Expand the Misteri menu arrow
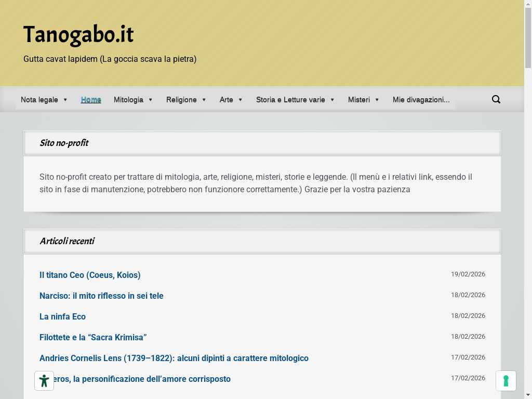Screen dimensions: 532x399 pyautogui.click(x=377, y=100)
